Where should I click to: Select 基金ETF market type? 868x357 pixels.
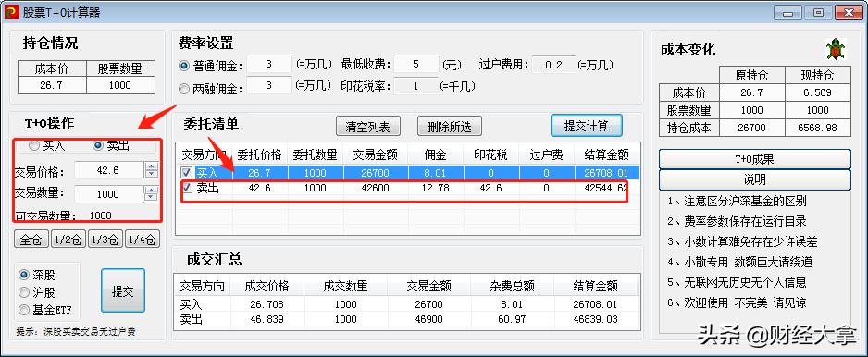(x=24, y=310)
